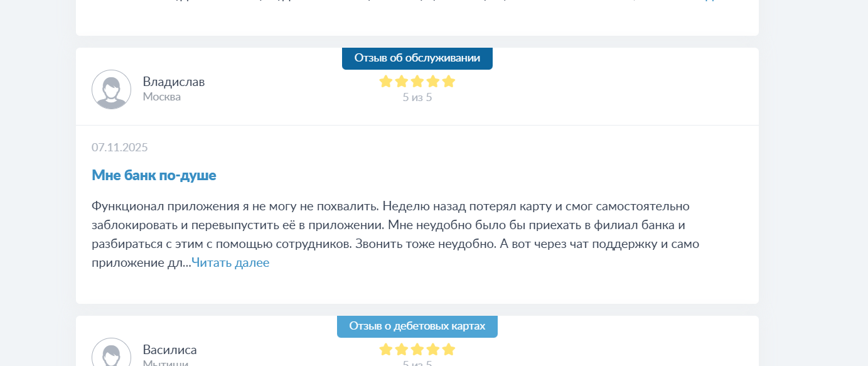The height and width of the screenshot is (366, 868).
Task: Click first star in Владислав's rating
Action: 386,82
